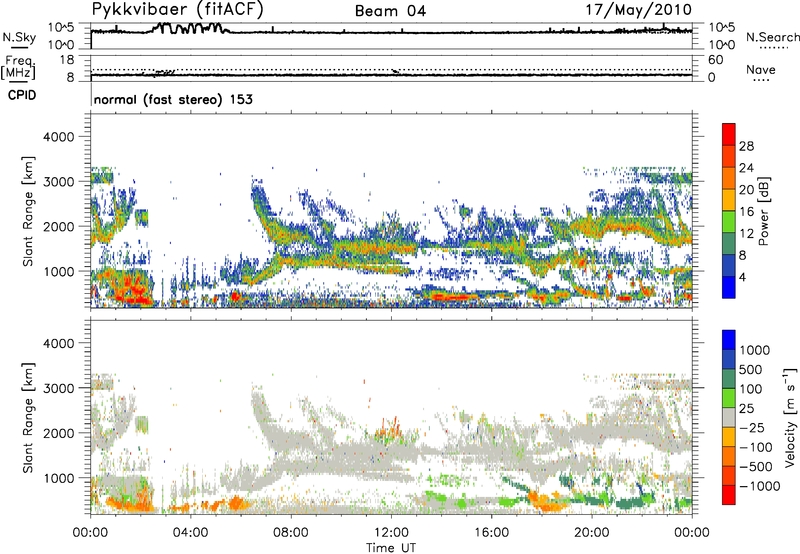800x554 pixels.
Task: Click the 16 tick on Power colorbar
Action: (x=746, y=212)
